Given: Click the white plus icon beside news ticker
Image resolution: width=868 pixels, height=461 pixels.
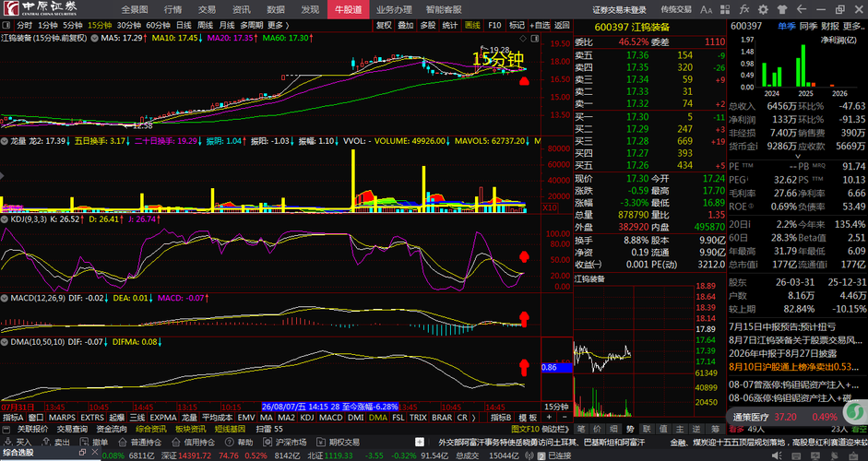Looking at the screenshot, I should (420, 443).
